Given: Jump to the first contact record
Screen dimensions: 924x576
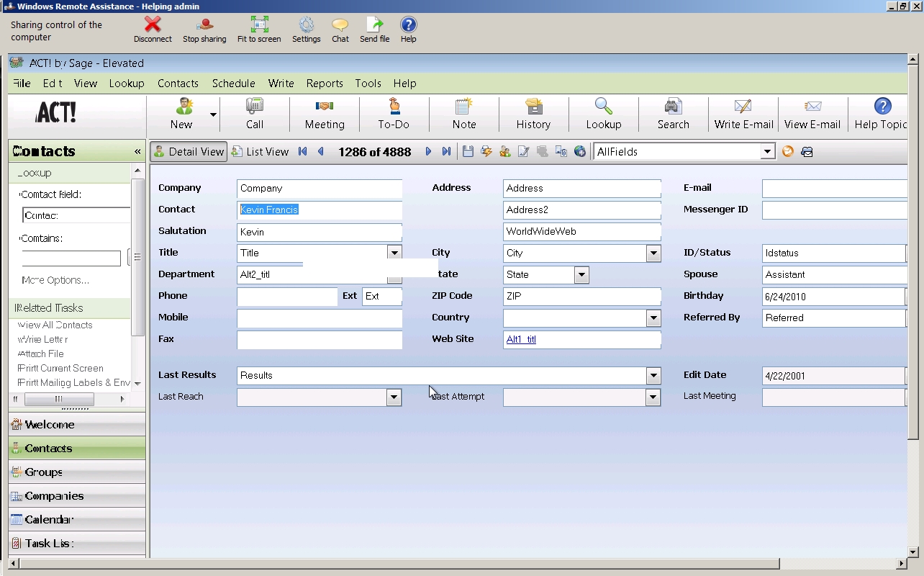Looking at the screenshot, I should (x=302, y=152).
